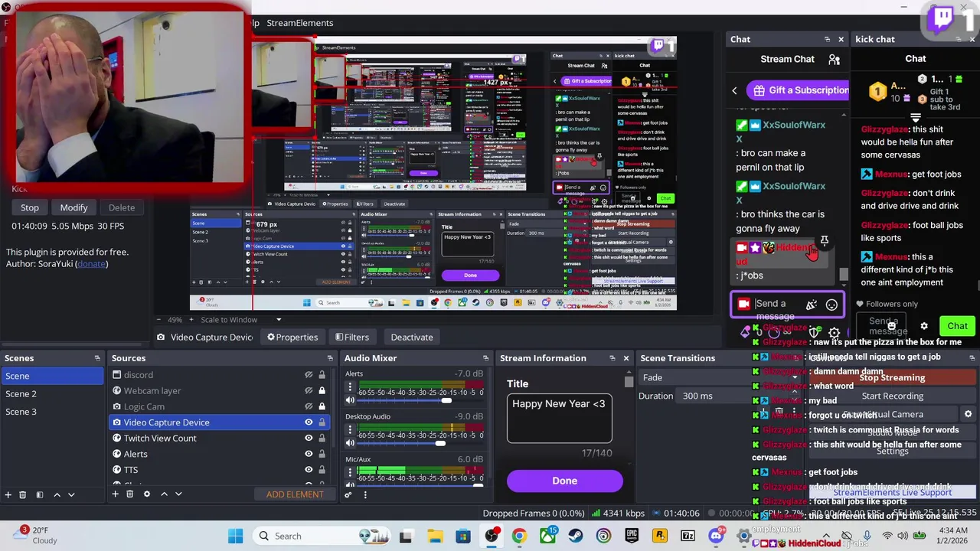This screenshot has height=551, width=980.
Task: Select Scene 3 in the Scenes list
Action: [x=52, y=412]
